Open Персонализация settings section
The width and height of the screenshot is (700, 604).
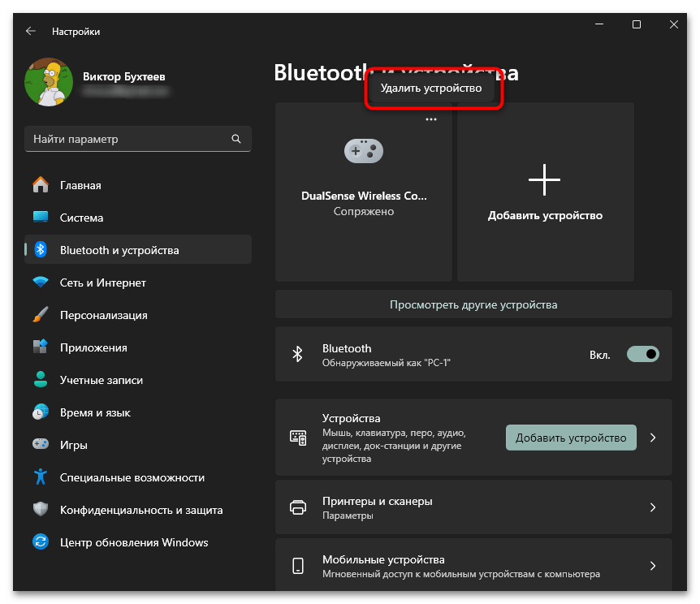tap(138, 315)
